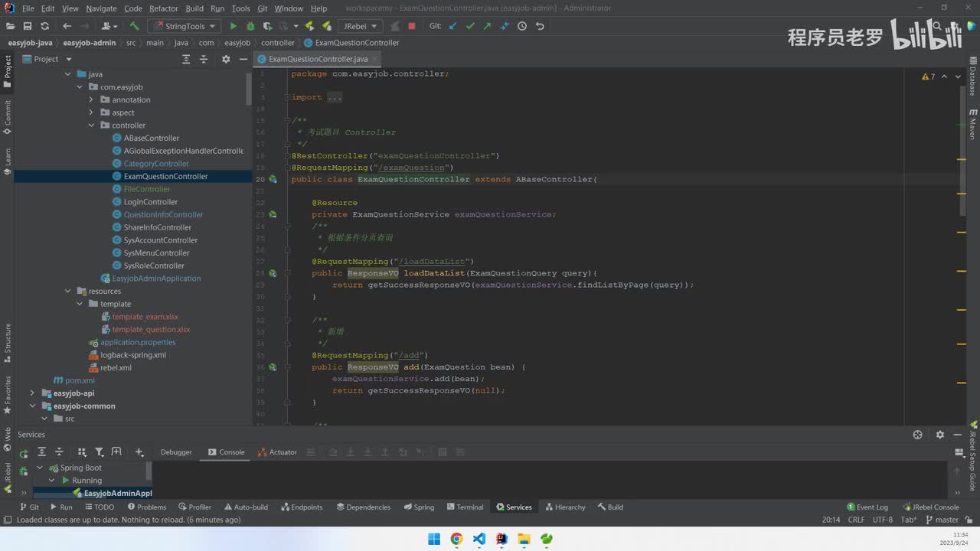Click the Git Rollback undo icon
The image size is (980, 551).
pos(540,26)
